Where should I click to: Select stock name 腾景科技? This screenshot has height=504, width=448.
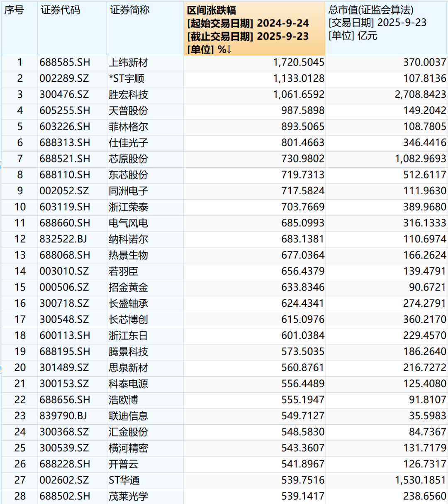(x=128, y=352)
